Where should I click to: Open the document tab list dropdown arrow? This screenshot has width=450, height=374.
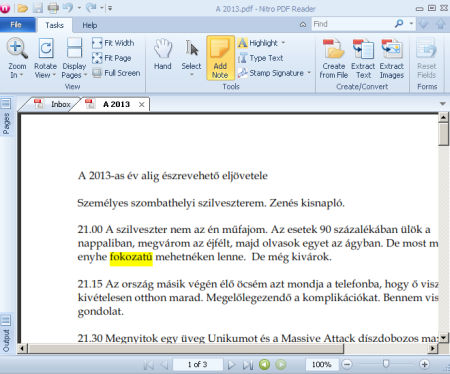[x=443, y=104]
